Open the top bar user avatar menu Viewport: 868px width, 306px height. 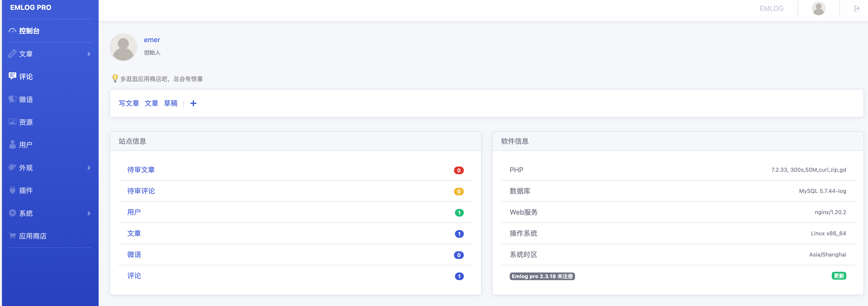tap(818, 8)
